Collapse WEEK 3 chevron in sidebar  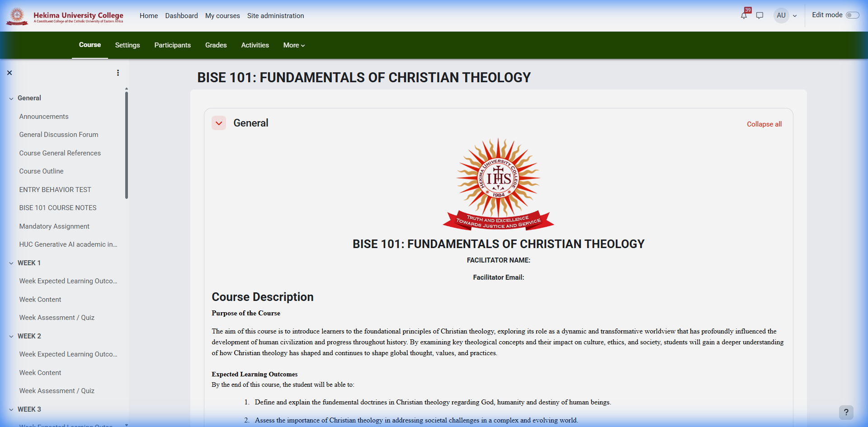point(11,409)
